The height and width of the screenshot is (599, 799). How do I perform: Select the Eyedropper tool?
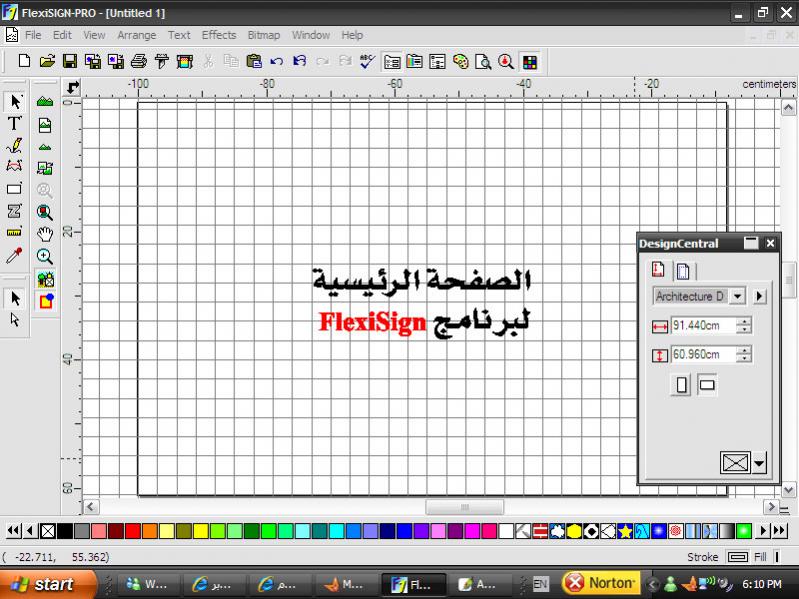point(14,256)
